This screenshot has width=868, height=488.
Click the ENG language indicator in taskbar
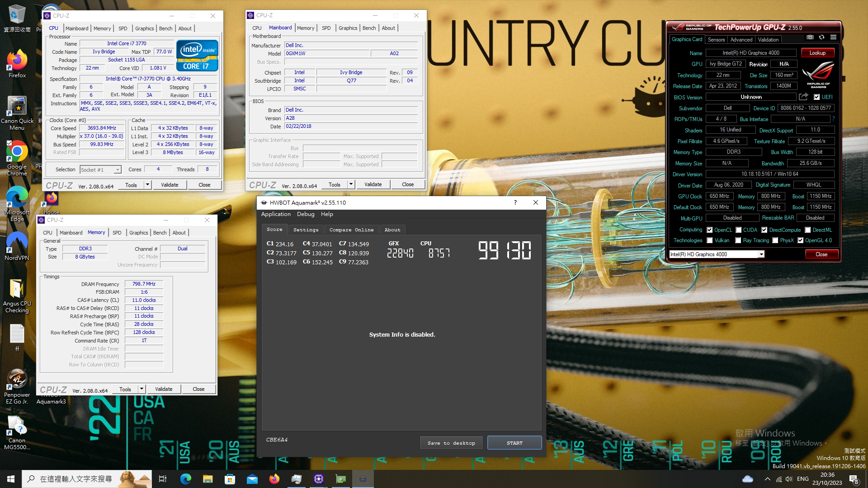point(803,479)
